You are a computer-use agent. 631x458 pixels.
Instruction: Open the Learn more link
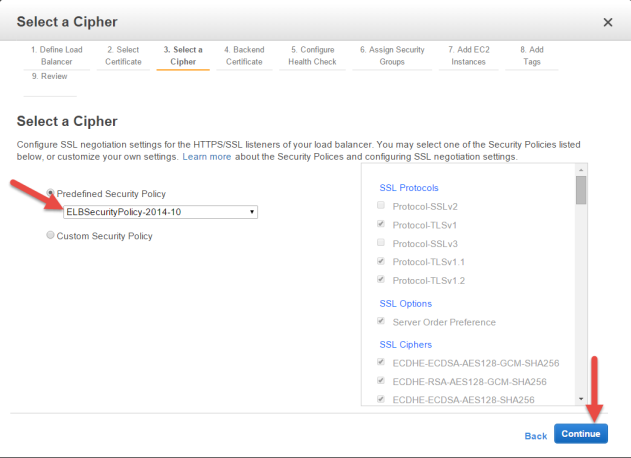[x=206, y=157]
